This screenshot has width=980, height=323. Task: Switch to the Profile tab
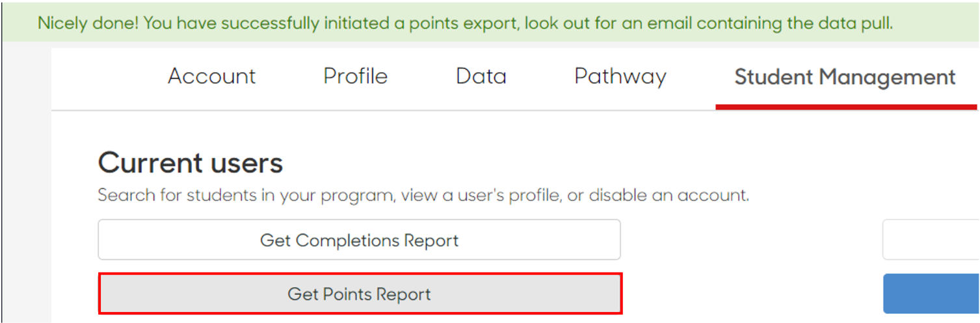(x=355, y=77)
